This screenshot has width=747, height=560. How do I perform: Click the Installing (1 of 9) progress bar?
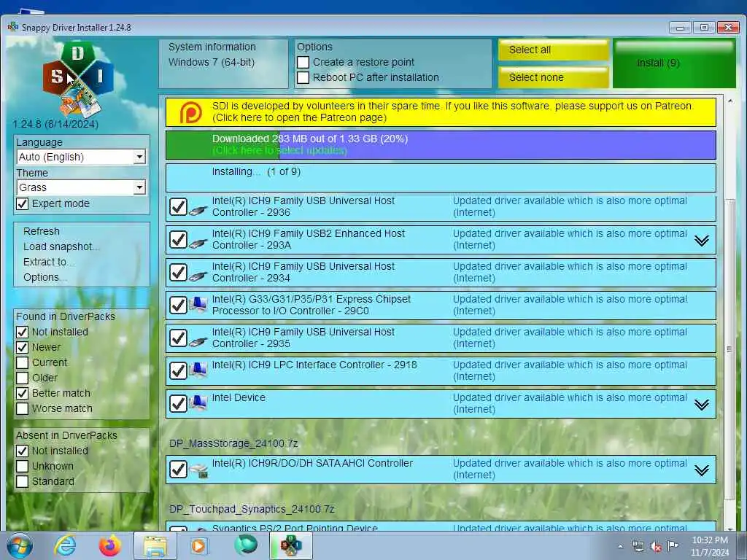coord(441,178)
